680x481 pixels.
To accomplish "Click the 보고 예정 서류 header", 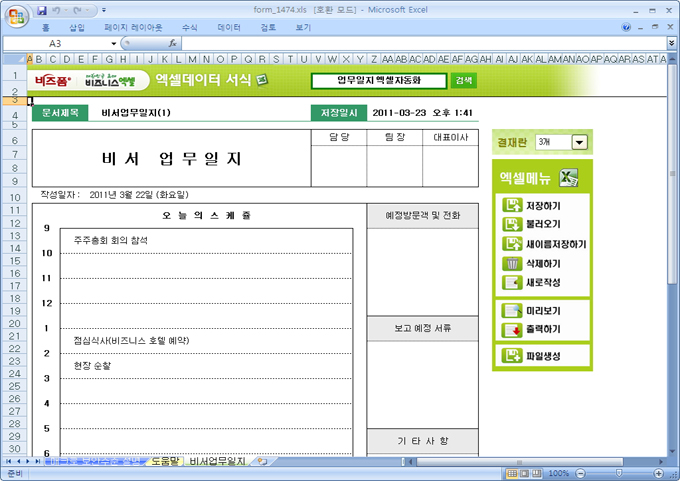I will (x=423, y=328).
